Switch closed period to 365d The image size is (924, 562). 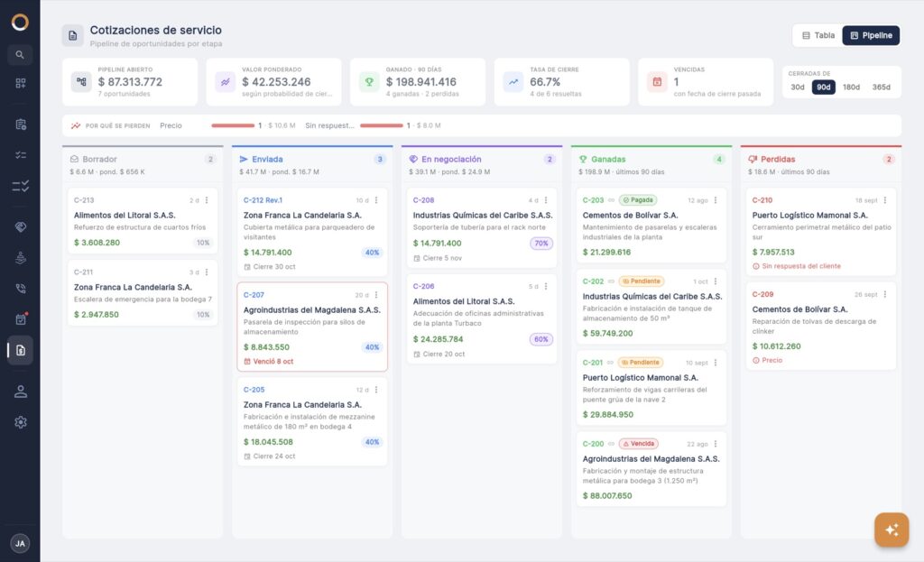coord(881,88)
